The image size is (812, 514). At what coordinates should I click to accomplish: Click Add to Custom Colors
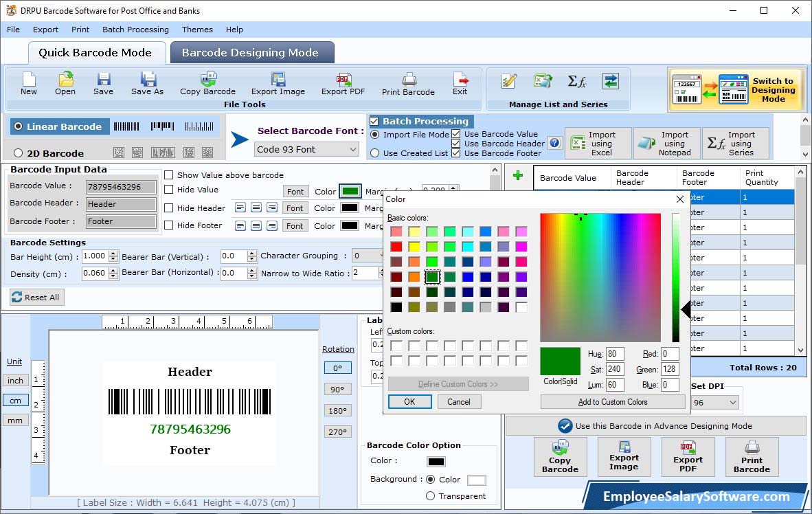point(613,401)
